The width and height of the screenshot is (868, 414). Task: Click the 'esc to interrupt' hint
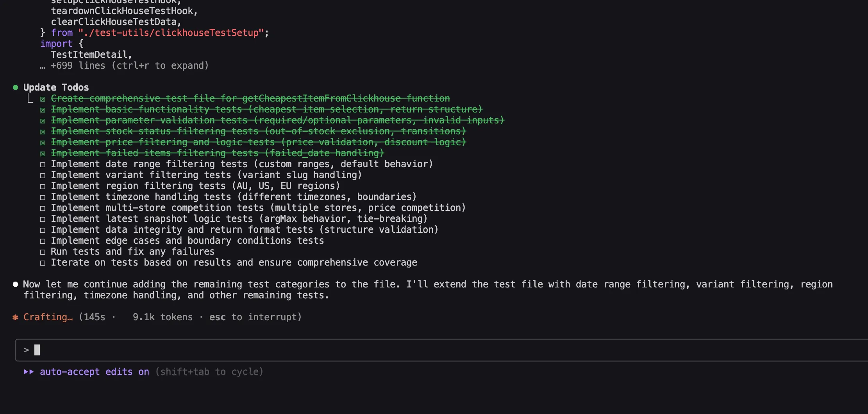click(x=255, y=317)
